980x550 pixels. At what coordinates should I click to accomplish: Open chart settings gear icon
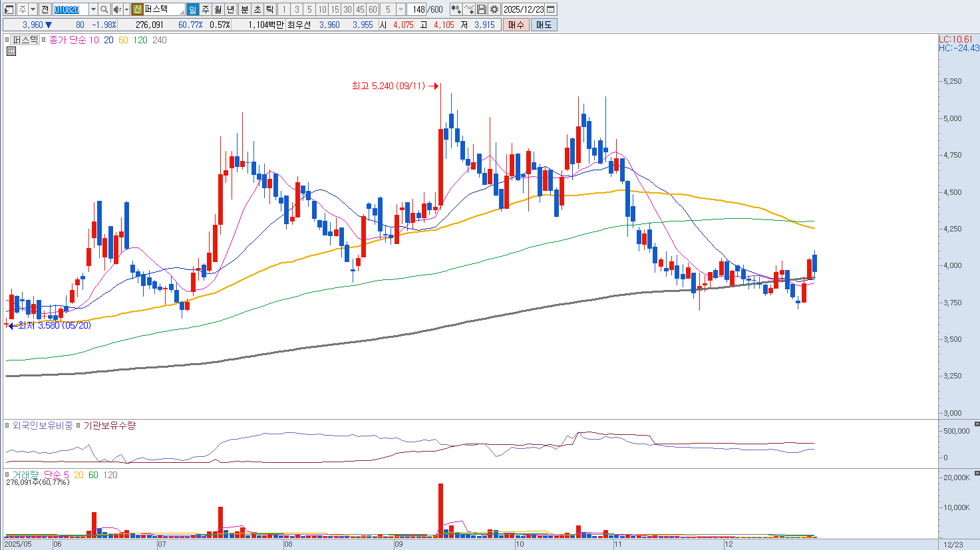tap(494, 9)
